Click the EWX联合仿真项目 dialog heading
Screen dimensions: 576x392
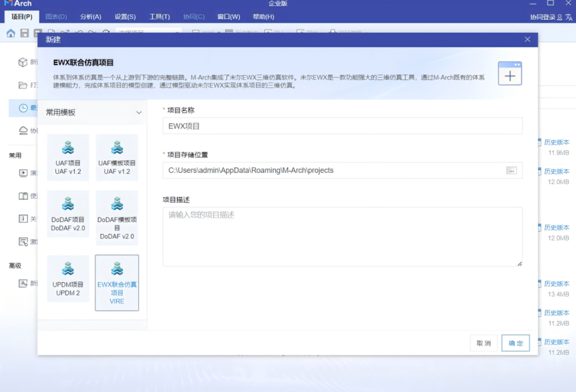pos(83,62)
